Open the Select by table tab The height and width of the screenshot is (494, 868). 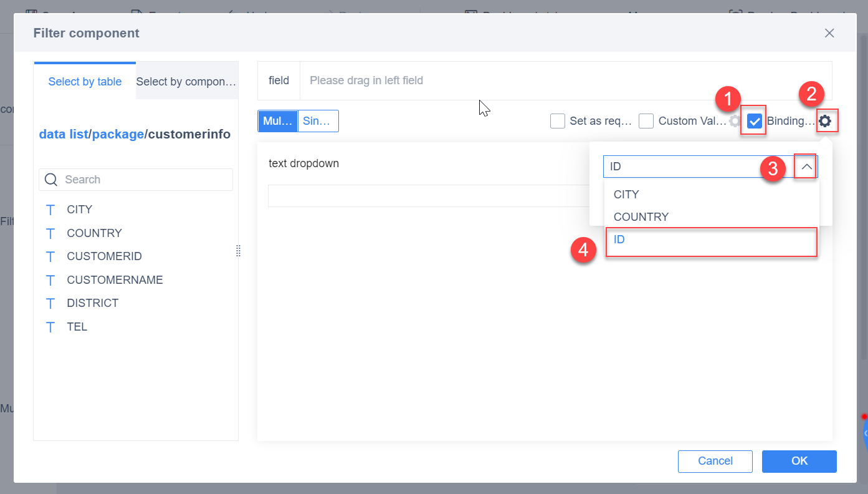[x=85, y=82]
